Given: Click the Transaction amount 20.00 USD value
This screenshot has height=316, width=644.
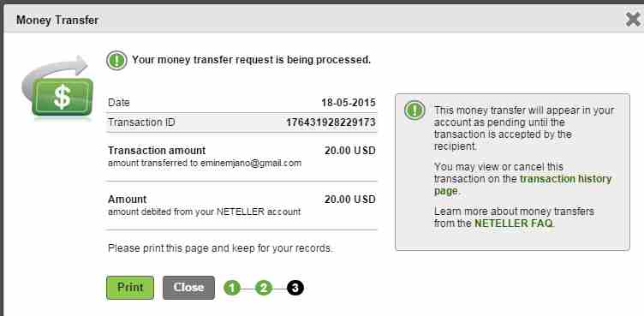Looking at the screenshot, I should pyautogui.click(x=350, y=151).
